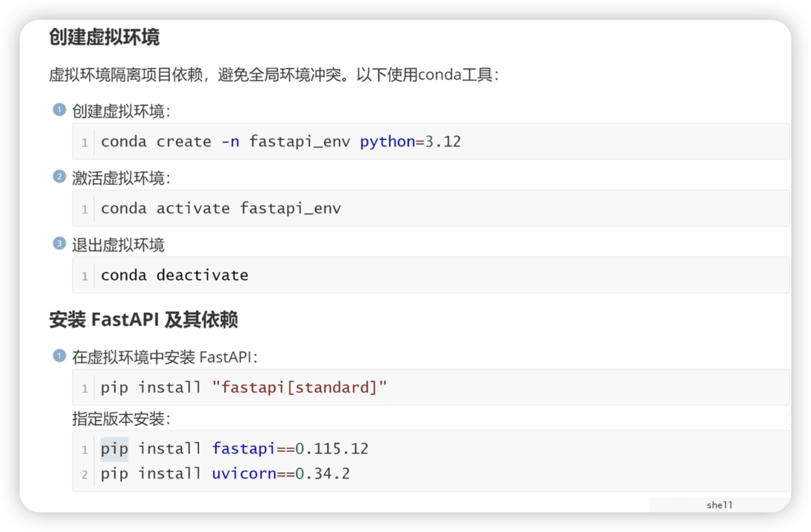The width and height of the screenshot is (811, 532).
Task: Click the list item "在虚拟环境中安装 FastAPI："
Action: 165,358
